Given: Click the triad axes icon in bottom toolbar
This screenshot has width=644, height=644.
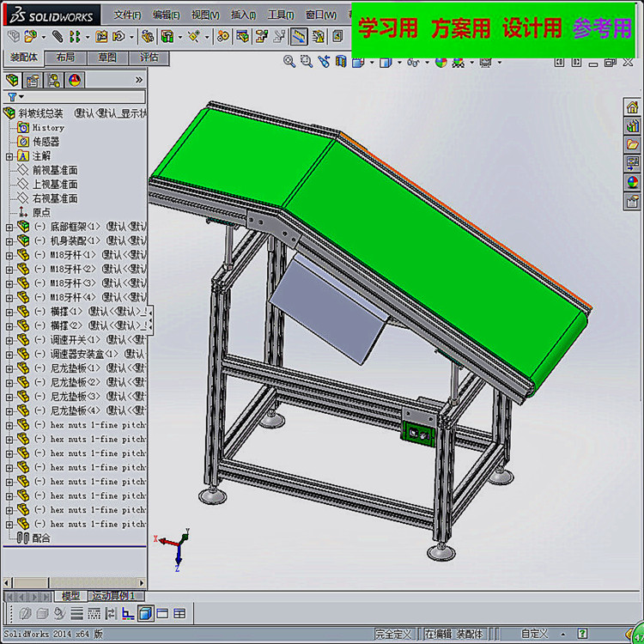Looking at the screenshot, I should click(128, 614).
